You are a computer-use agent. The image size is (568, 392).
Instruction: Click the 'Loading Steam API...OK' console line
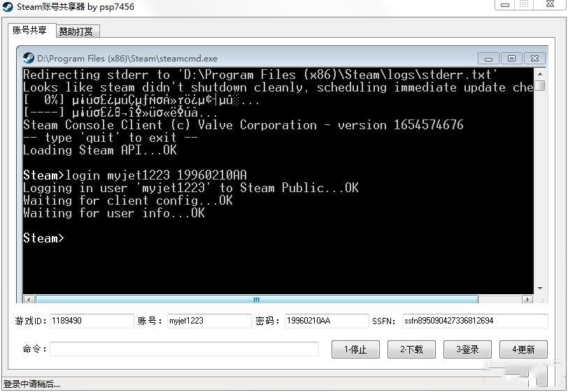click(x=100, y=150)
